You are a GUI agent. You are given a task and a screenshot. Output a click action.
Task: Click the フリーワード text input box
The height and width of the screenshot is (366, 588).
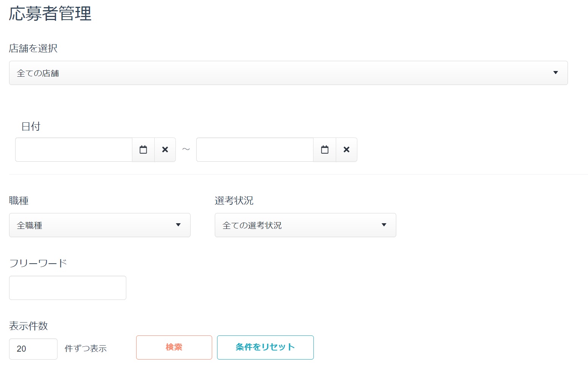[x=68, y=288]
